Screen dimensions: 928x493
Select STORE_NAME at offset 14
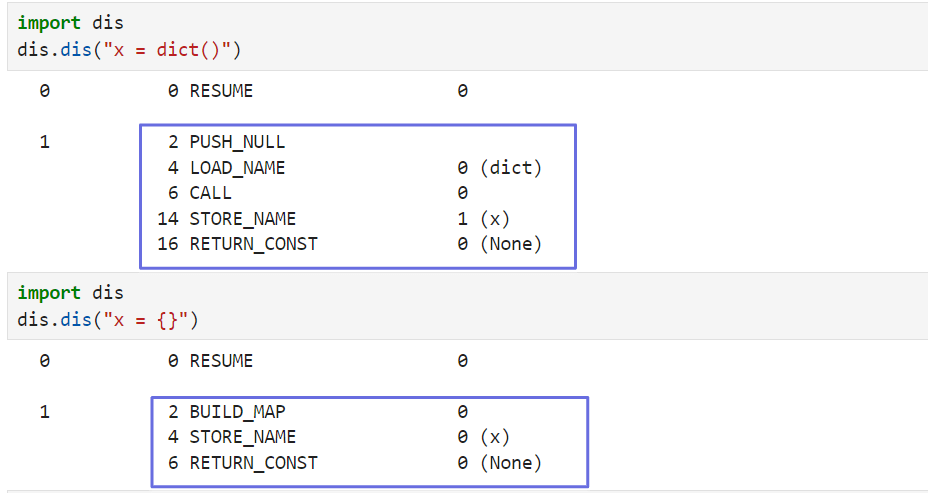click(243, 219)
